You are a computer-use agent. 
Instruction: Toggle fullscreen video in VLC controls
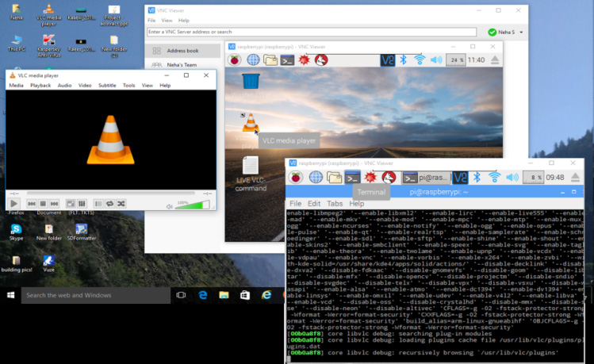pyautogui.click(x=71, y=204)
